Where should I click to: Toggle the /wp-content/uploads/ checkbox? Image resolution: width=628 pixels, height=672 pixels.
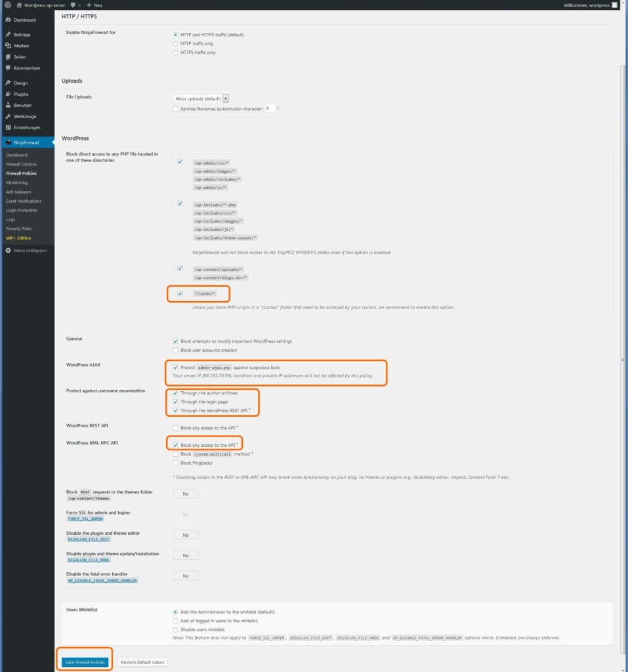(x=180, y=268)
